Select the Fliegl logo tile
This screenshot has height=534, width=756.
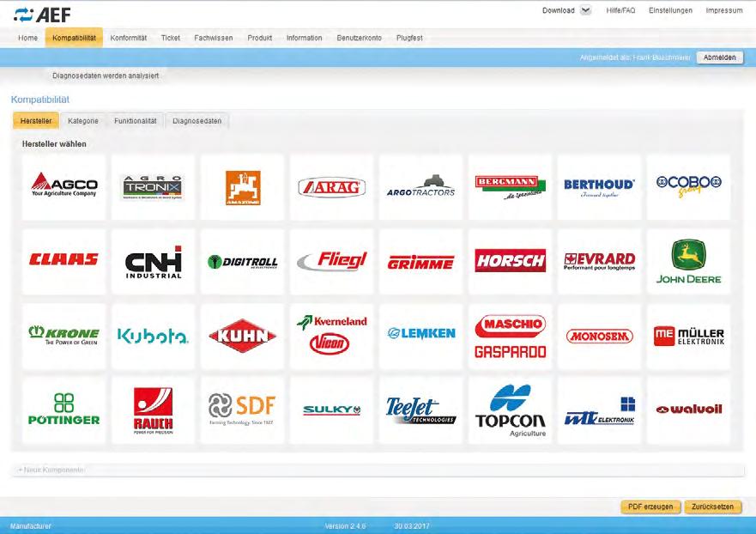[x=332, y=262]
